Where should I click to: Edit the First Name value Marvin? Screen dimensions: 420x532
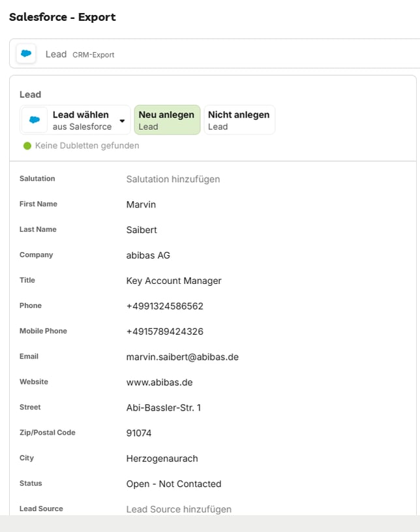[x=141, y=204]
